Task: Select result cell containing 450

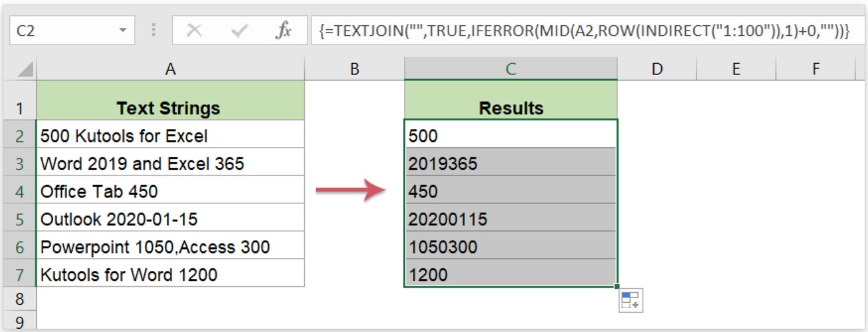Action: coord(511,190)
